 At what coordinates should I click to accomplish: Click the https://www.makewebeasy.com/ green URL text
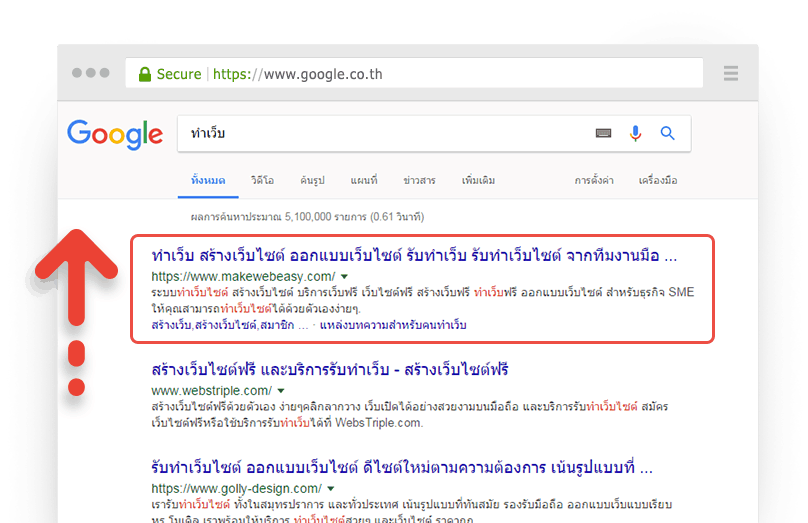(x=243, y=277)
